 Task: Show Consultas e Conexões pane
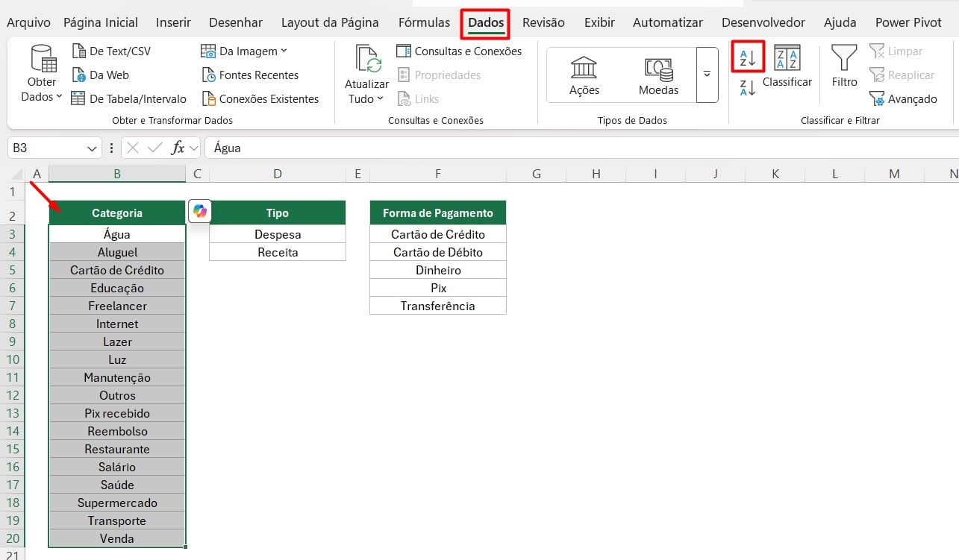coord(459,51)
